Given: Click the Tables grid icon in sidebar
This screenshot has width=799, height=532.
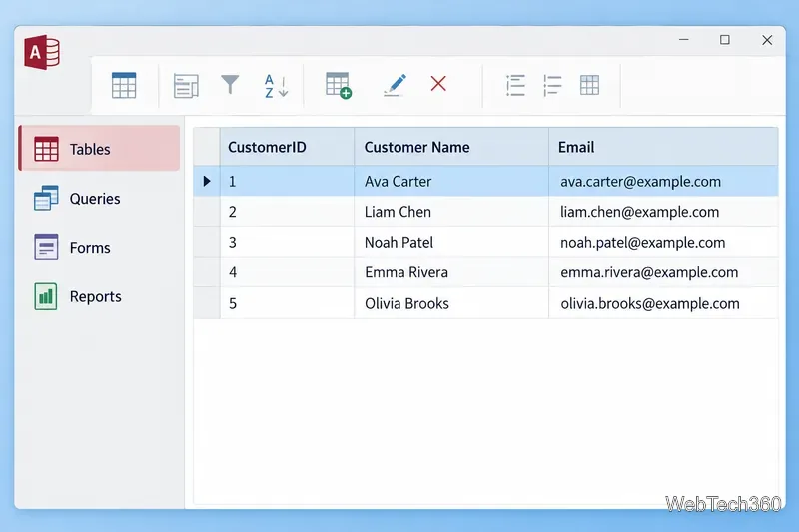Looking at the screenshot, I should 46,149.
